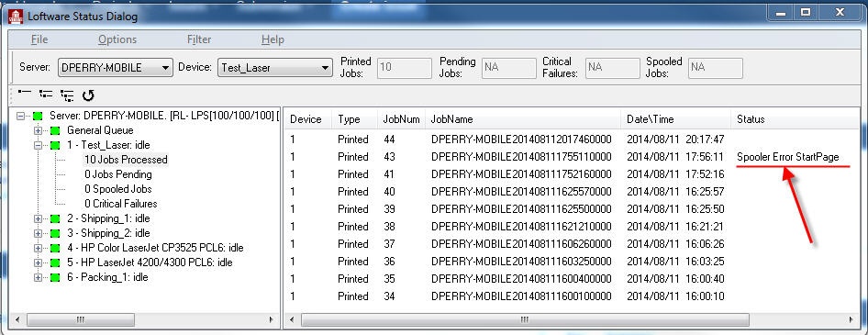Click the Printed Jobs field showing 10
This screenshot has width=868, height=335.
click(x=404, y=68)
